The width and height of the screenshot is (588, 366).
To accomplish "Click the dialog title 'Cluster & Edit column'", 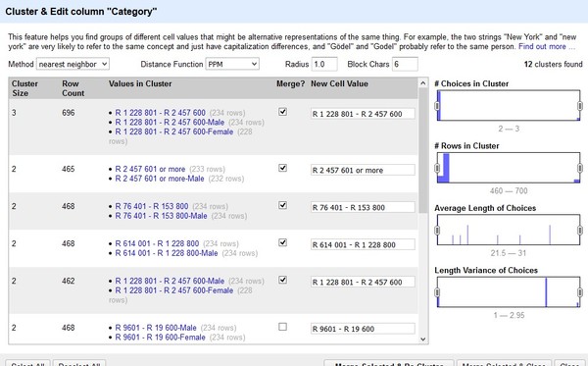I will point(81,11).
